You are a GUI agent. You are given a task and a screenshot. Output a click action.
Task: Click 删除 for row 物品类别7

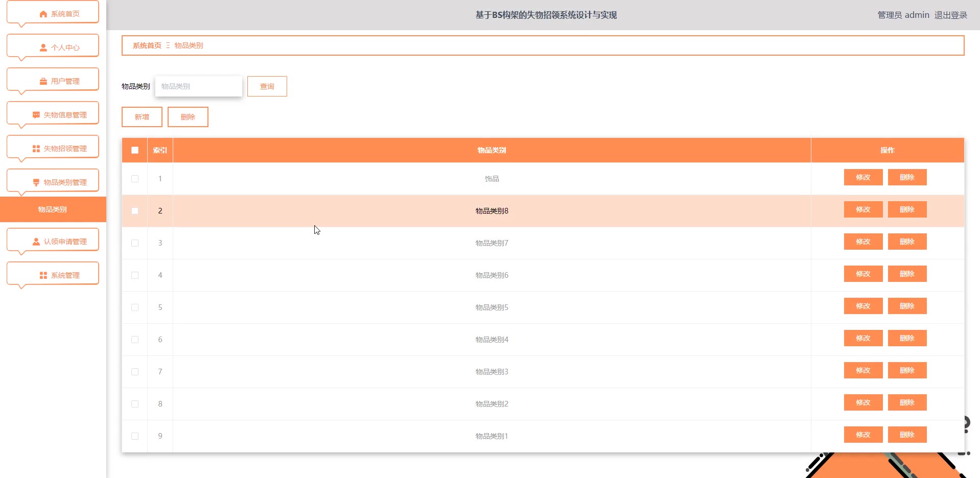[907, 242]
